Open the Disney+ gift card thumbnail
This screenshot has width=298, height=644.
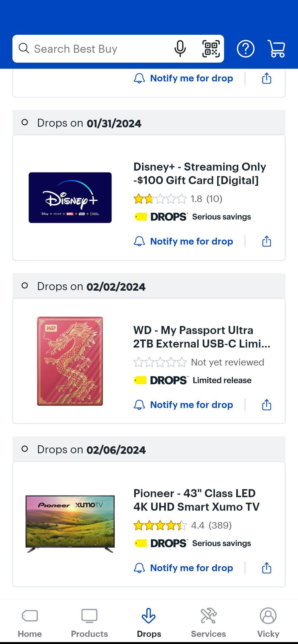70,198
